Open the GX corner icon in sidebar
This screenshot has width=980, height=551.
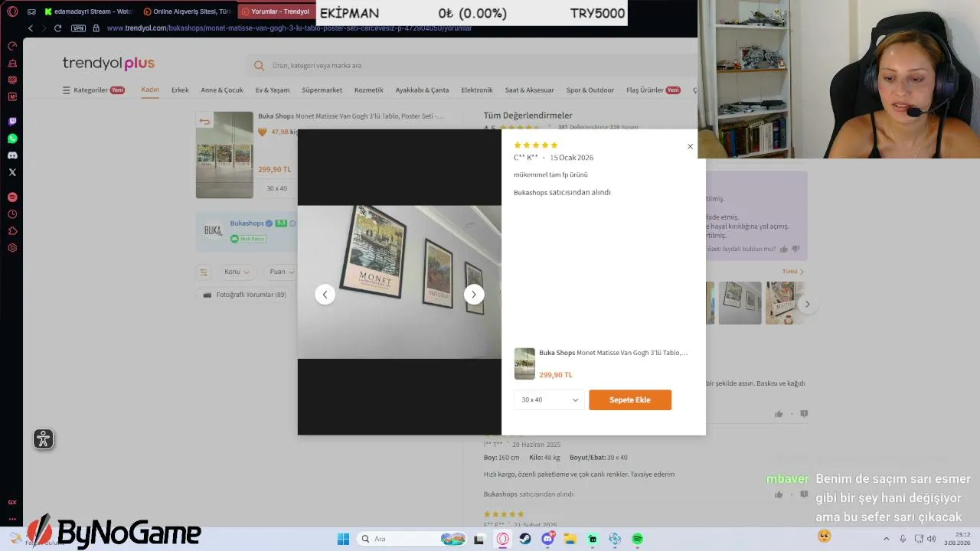[x=12, y=503]
